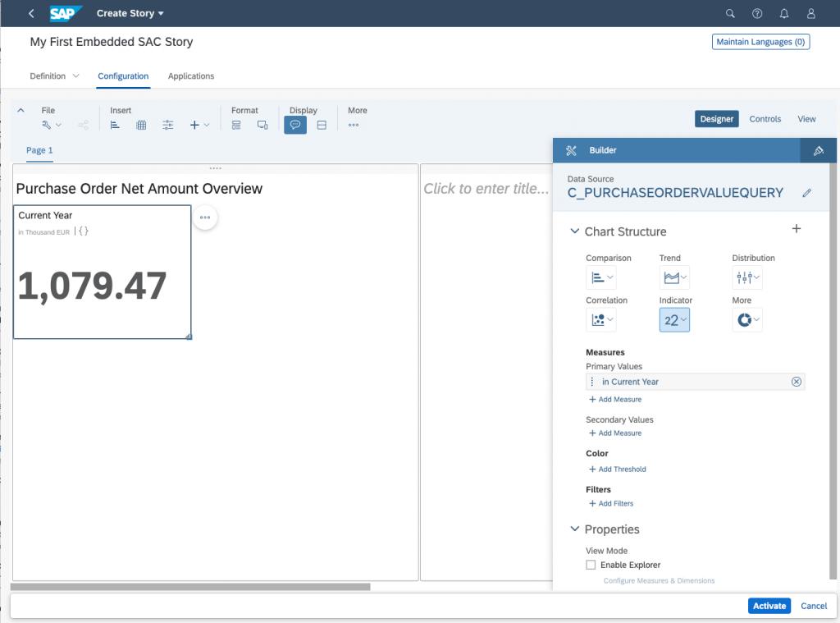Open the Distribution chart type dropdown

747,277
